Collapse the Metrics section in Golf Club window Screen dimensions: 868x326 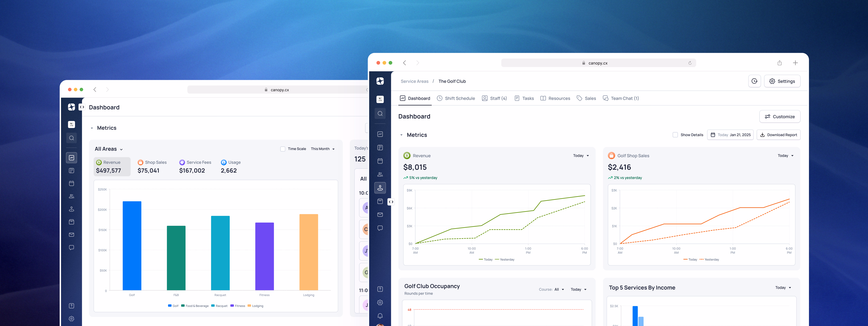coord(401,135)
